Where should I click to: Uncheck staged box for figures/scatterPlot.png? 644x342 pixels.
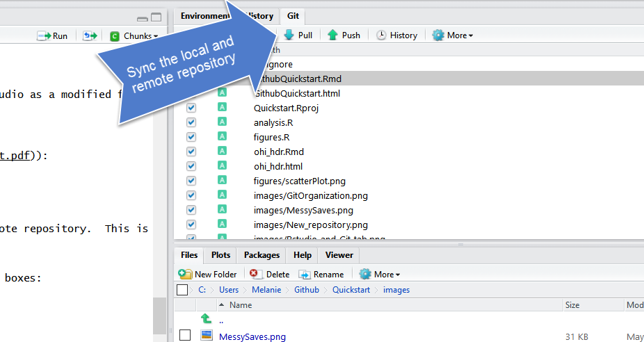tap(191, 181)
